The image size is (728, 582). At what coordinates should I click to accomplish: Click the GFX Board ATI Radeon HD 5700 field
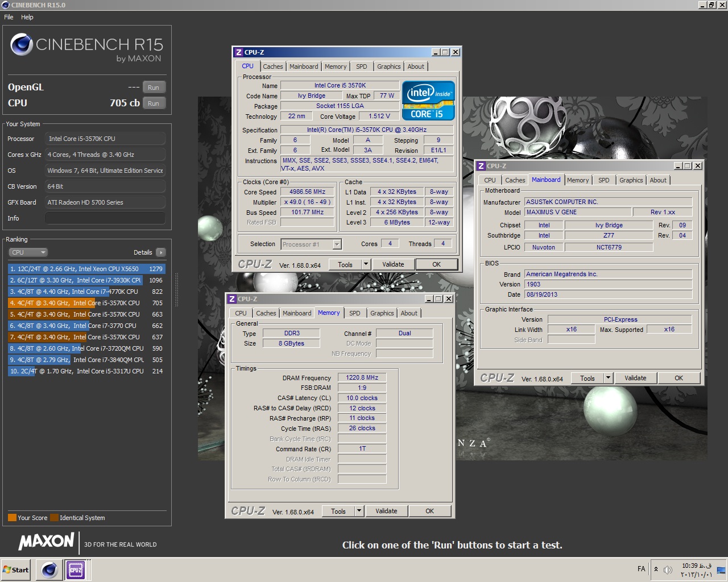coord(105,202)
